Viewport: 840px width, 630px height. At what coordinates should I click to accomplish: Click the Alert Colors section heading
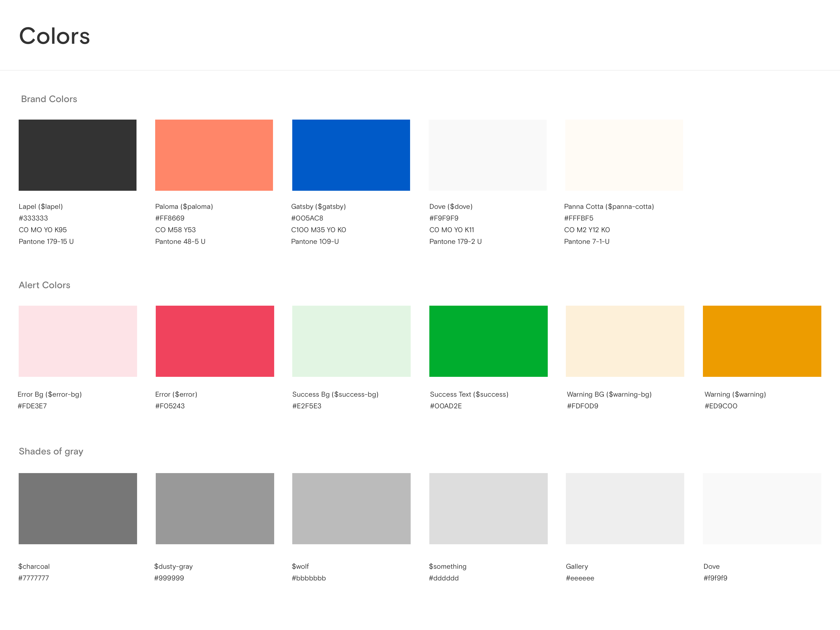[x=44, y=285]
